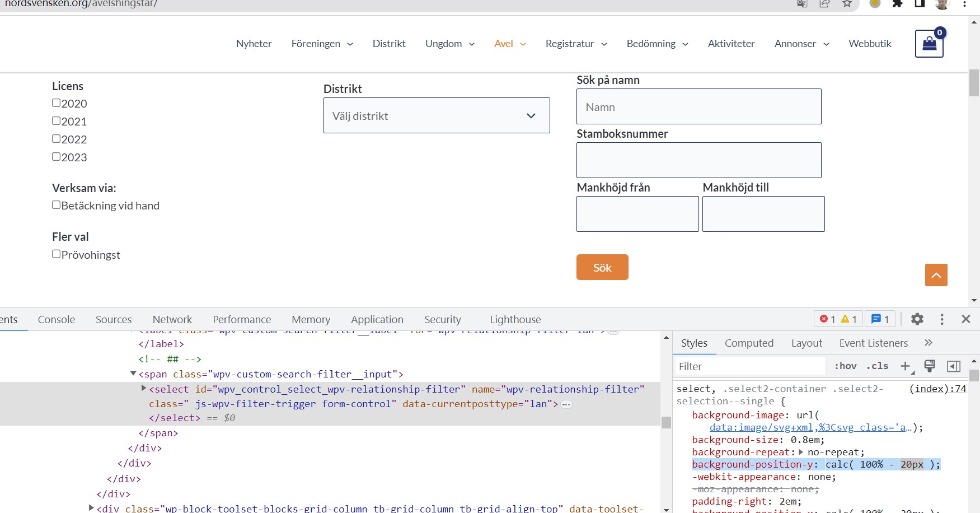Image resolution: width=980 pixels, height=513 pixels.
Task: Switch to the Layout tab
Action: coord(806,343)
